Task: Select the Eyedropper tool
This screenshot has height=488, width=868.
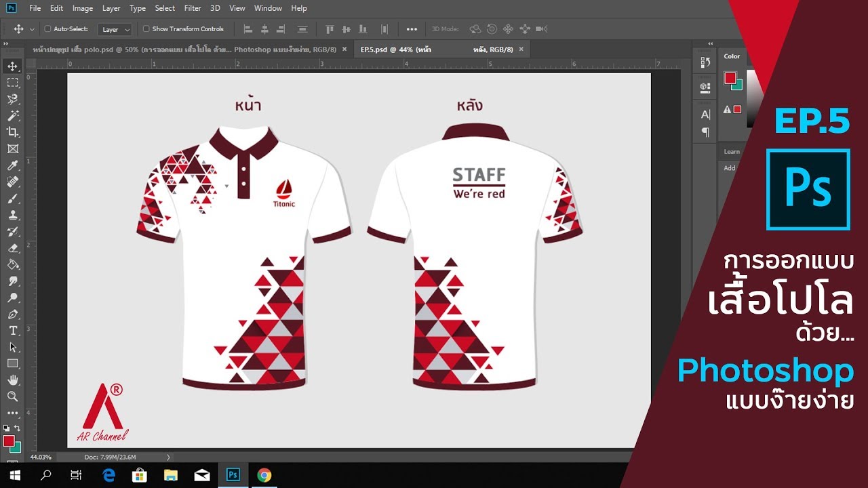Action: point(13,165)
